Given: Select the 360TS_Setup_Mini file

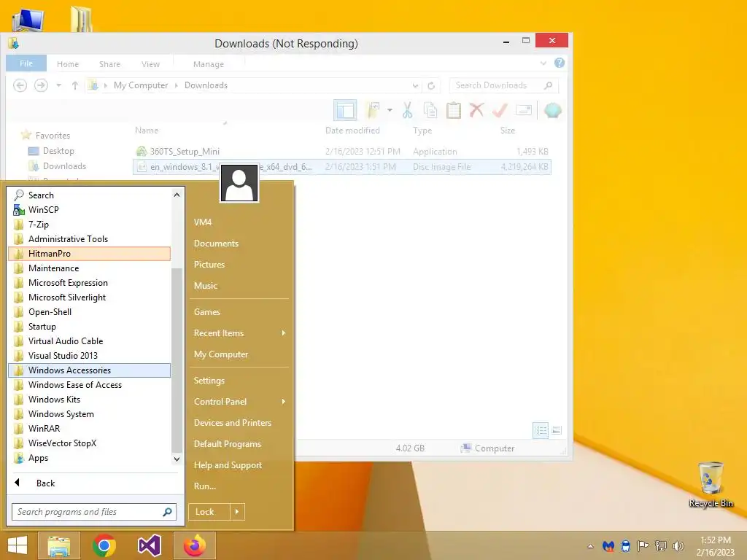Looking at the screenshot, I should coord(185,152).
